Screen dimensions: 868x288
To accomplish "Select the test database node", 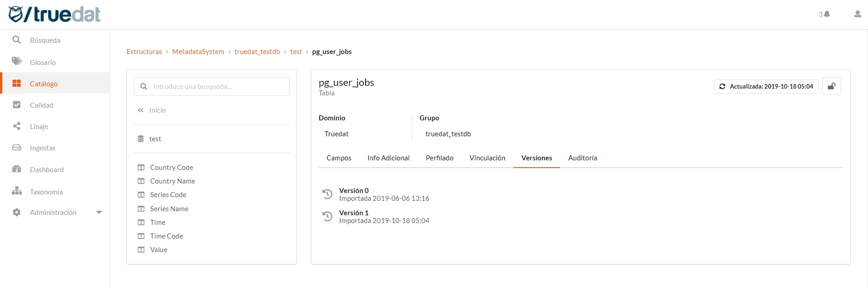I will 155,139.
